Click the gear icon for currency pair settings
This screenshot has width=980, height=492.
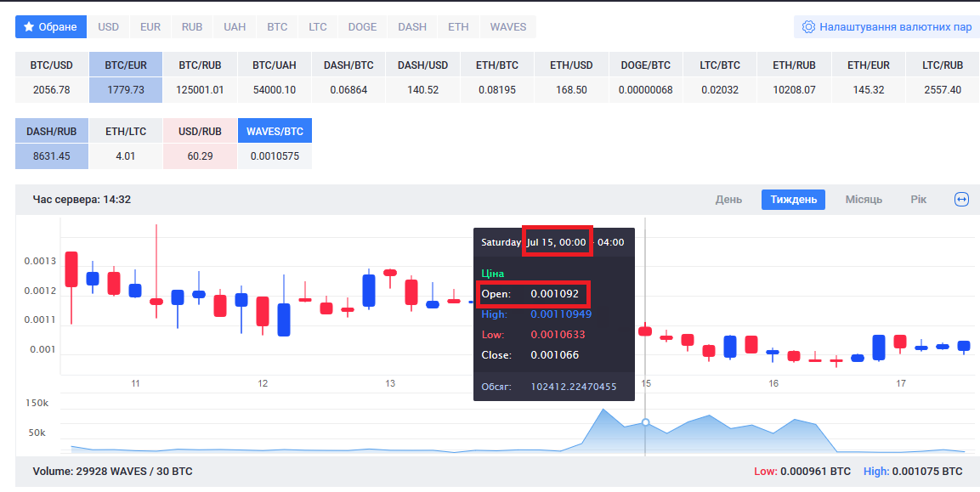808,27
